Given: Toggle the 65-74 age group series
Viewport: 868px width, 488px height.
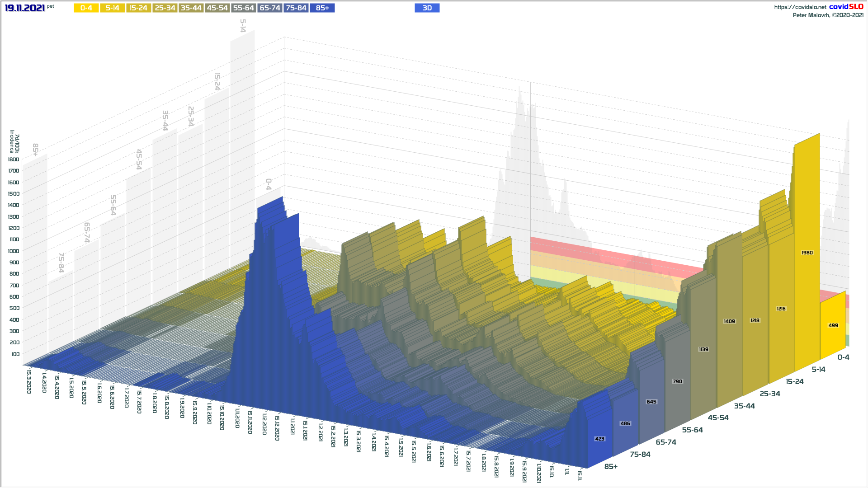Looking at the screenshot, I should tap(270, 8).
